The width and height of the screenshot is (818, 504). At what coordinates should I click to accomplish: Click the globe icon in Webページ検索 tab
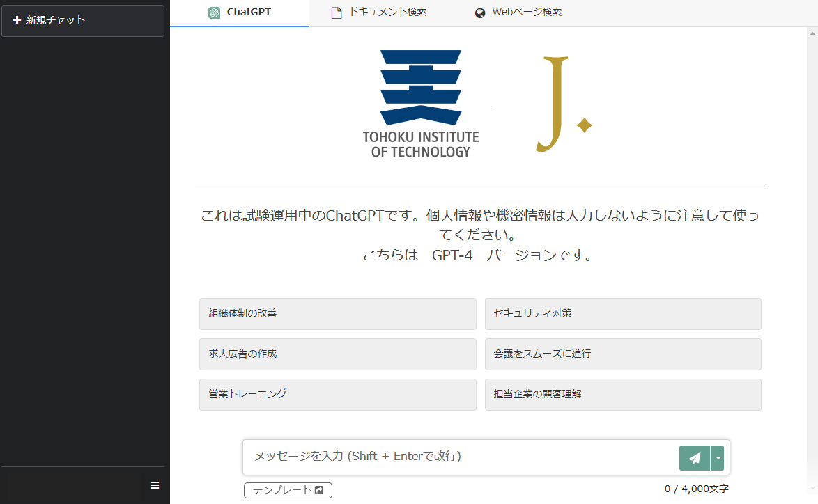point(480,13)
